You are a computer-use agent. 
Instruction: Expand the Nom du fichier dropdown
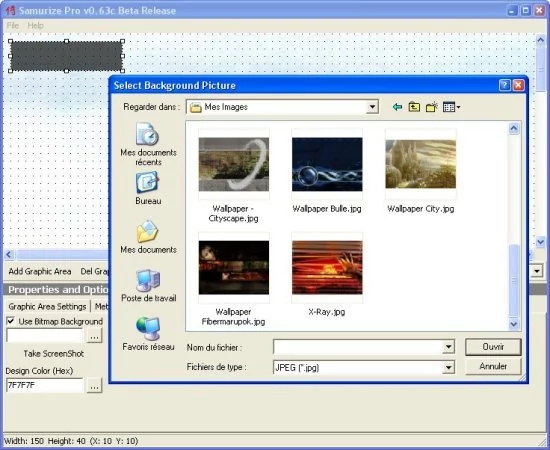click(x=448, y=347)
